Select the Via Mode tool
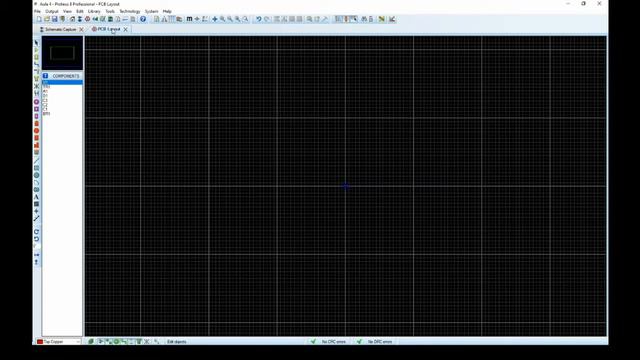The image size is (640, 360). (x=36, y=71)
